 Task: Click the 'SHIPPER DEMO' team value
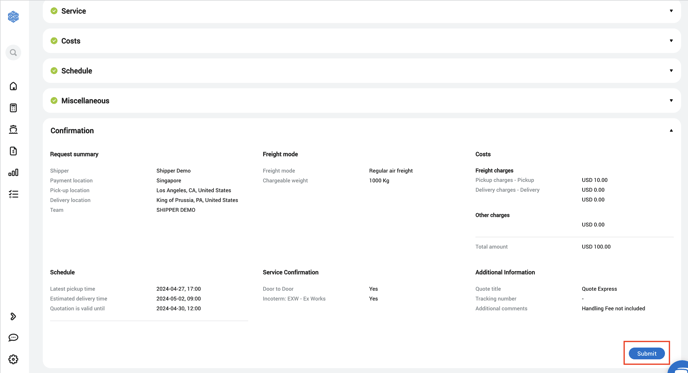(x=176, y=210)
